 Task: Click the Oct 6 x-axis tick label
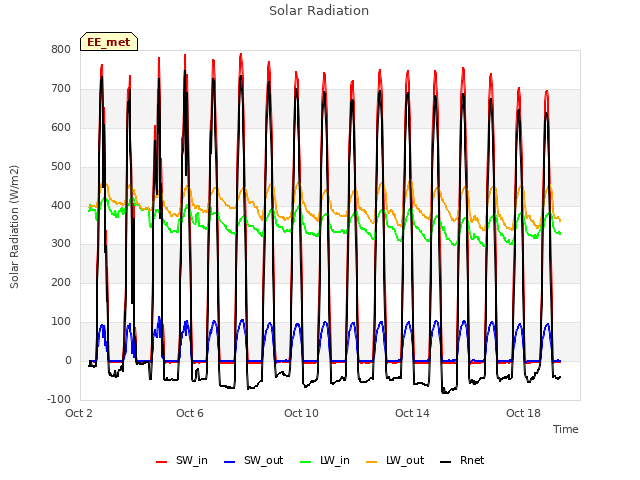click(x=190, y=413)
